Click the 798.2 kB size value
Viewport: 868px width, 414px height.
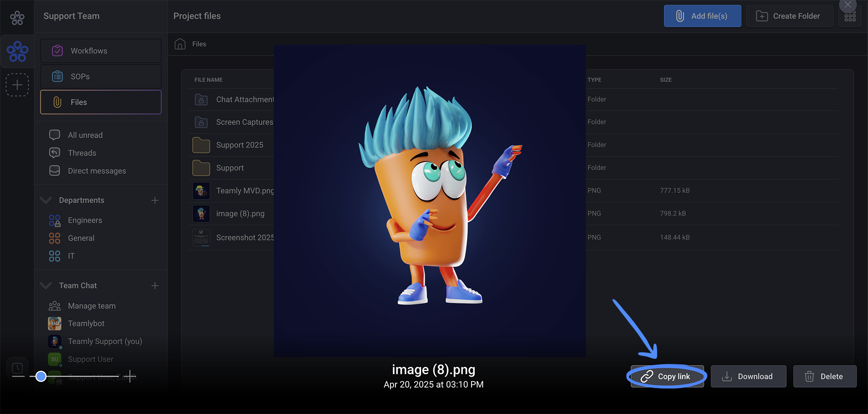(x=673, y=213)
